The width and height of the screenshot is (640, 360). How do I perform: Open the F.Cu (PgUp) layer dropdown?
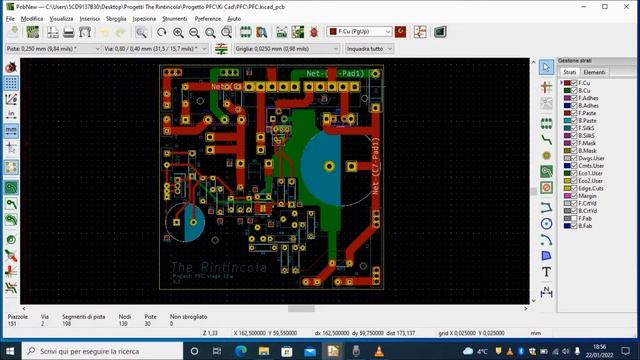click(x=359, y=31)
